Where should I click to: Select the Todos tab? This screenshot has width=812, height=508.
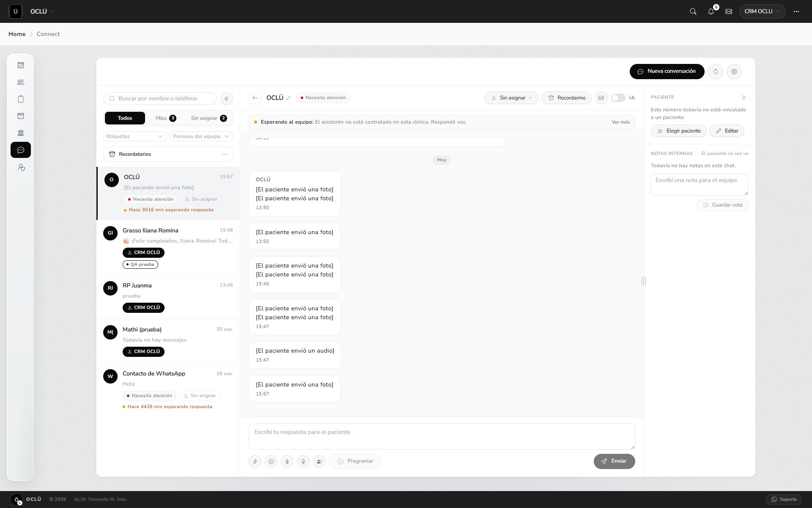tap(125, 118)
